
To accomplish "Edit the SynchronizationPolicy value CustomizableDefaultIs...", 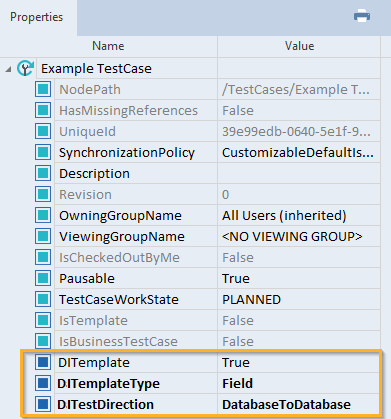I will tap(298, 152).
